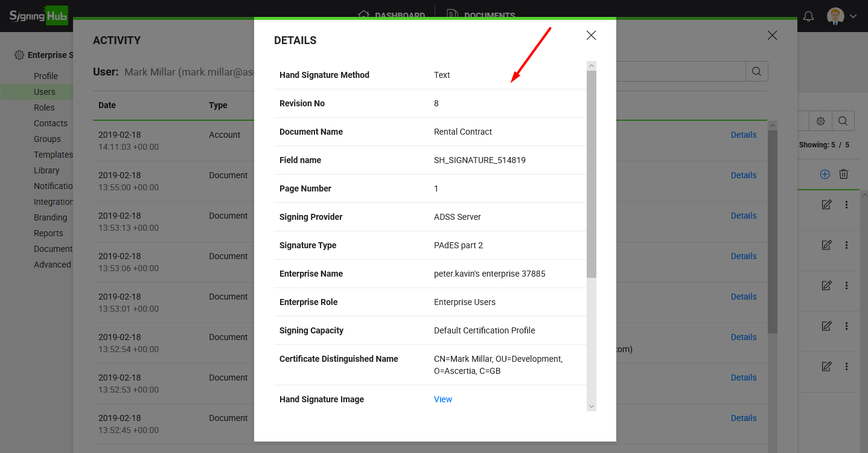Click the user avatar picture

pyautogui.click(x=835, y=16)
